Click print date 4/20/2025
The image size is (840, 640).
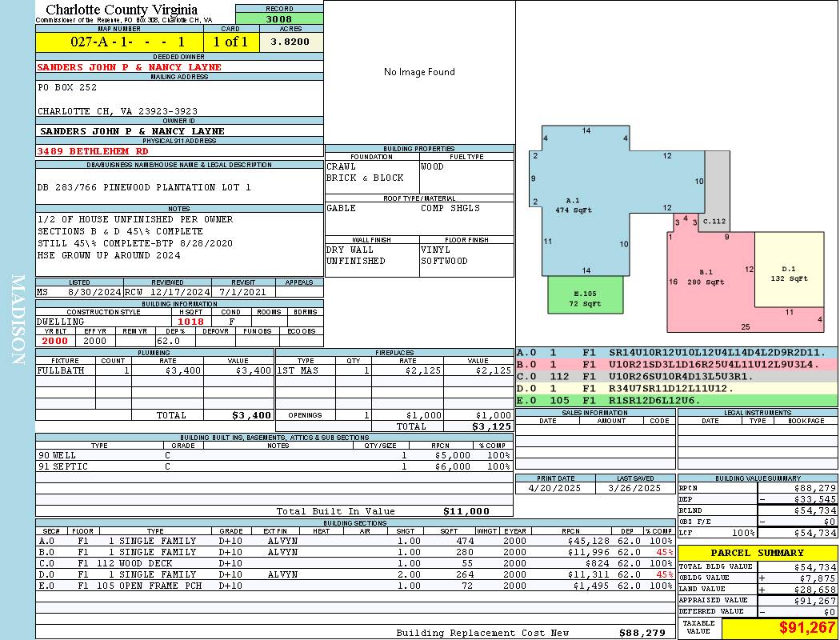(x=554, y=489)
